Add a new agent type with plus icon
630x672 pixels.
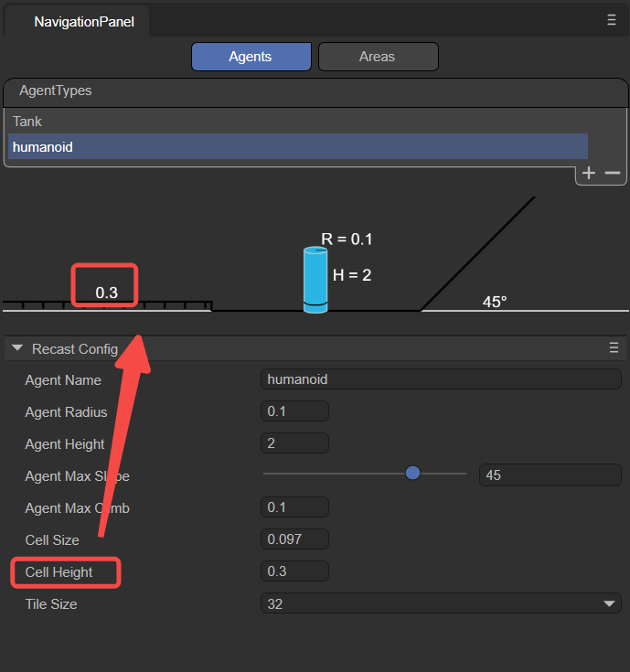pyautogui.click(x=589, y=173)
